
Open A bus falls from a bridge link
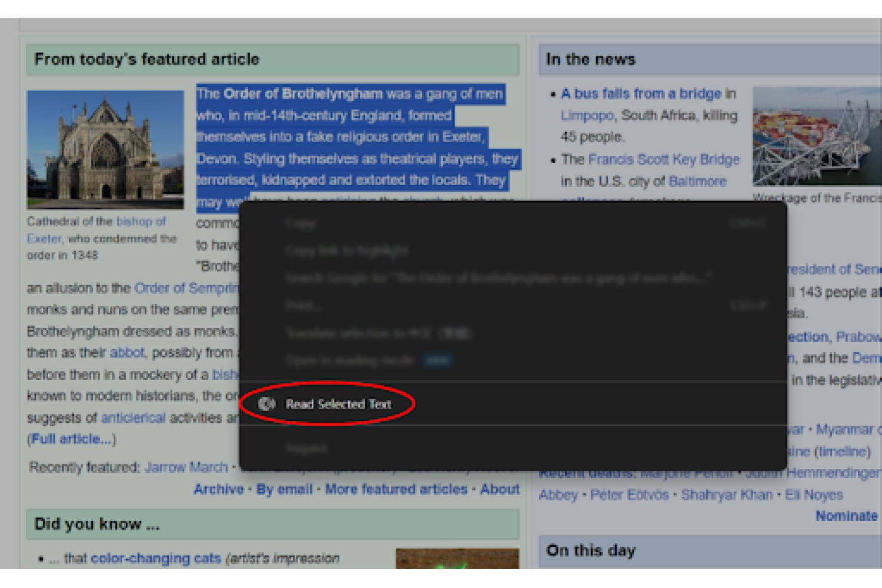(641, 93)
